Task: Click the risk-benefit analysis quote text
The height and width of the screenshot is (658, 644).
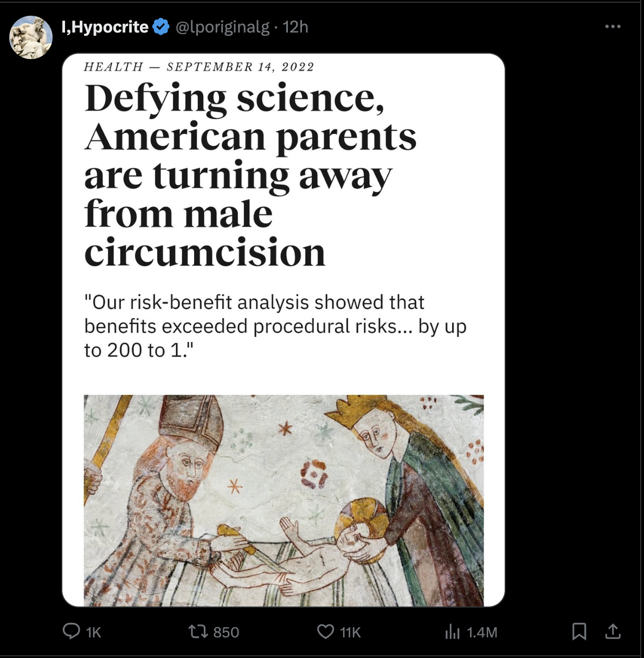Action: (x=275, y=326)
